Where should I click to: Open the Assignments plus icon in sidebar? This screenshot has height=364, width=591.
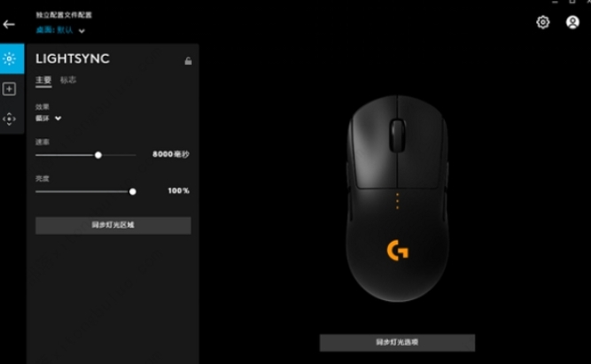10,89
